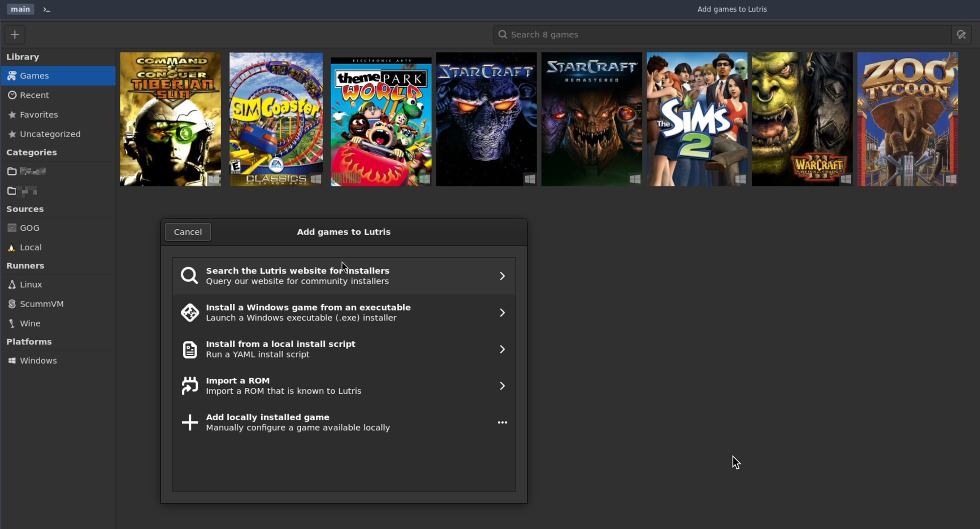Select the Tiberian Sun game cover
The height and width of the screenshot is (529, 980).
click(x=171, y=119)
